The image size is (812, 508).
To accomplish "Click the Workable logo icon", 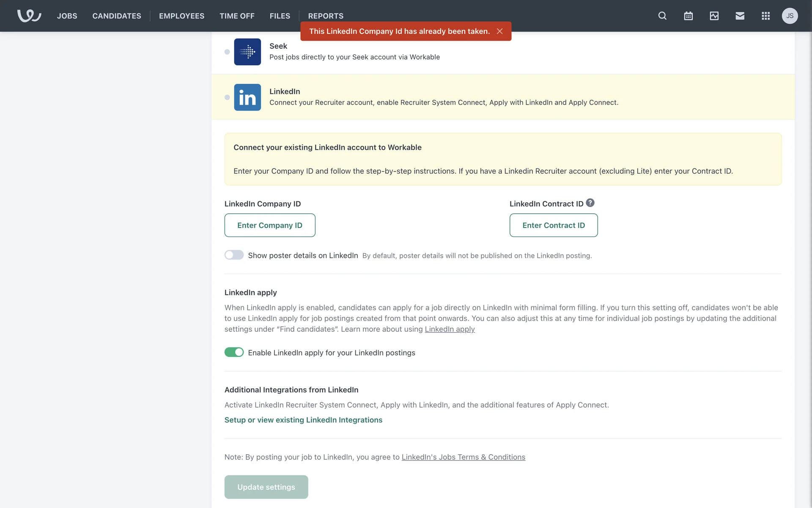I will [29, 16].
